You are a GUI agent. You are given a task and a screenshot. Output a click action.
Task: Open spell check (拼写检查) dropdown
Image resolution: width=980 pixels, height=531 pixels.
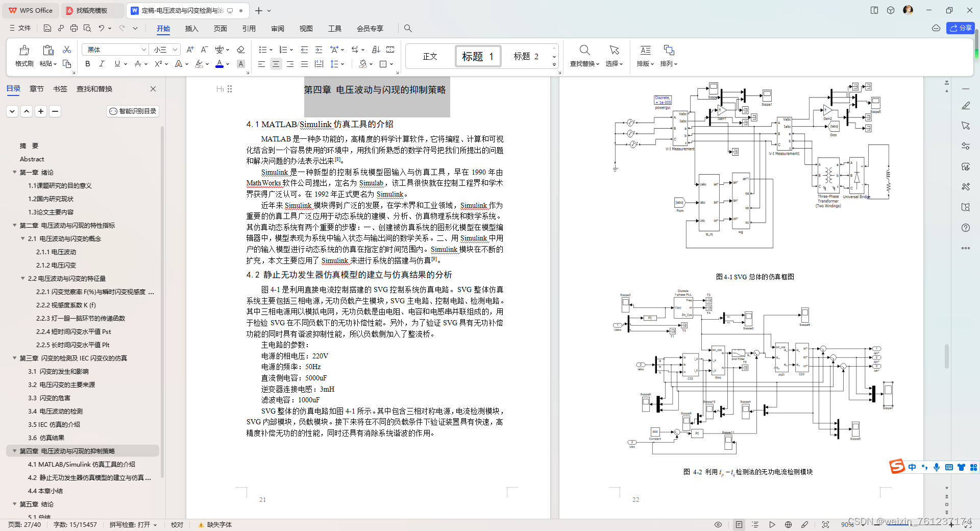pos(133,524)
